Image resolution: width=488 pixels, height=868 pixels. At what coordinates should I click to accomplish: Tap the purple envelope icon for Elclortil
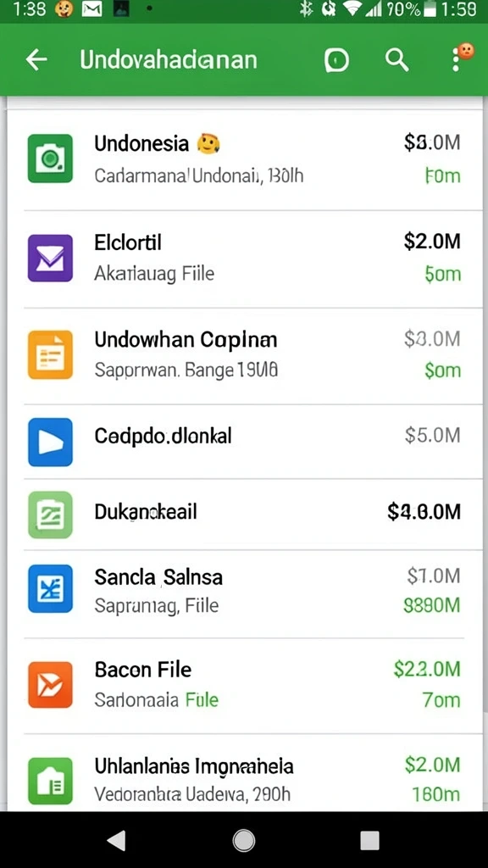pos(50,258)
